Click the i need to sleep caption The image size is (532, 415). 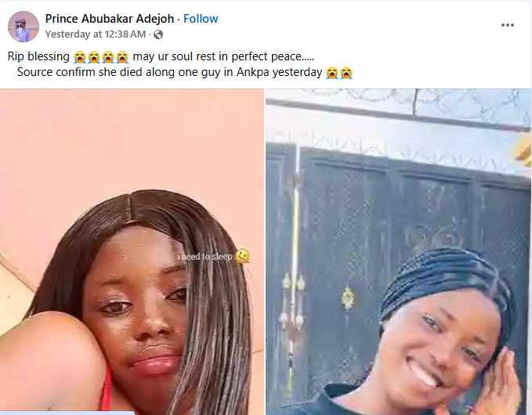point(205,257)
